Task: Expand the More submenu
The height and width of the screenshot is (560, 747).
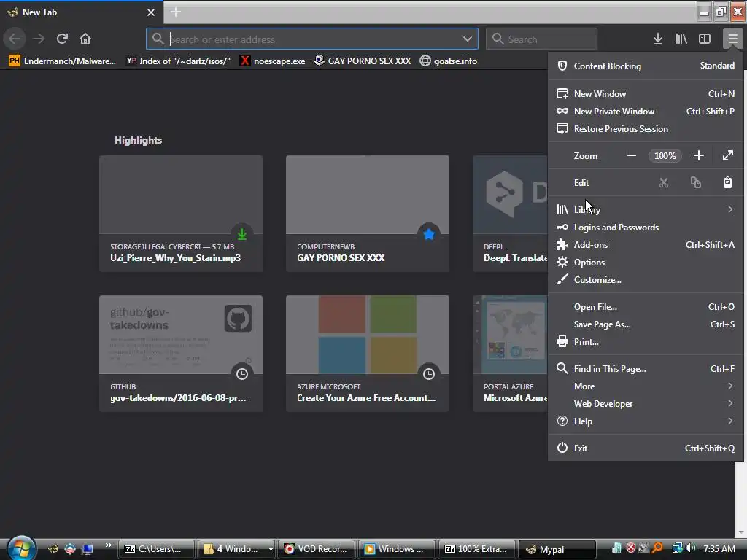Action: click(x=646, y=386)
